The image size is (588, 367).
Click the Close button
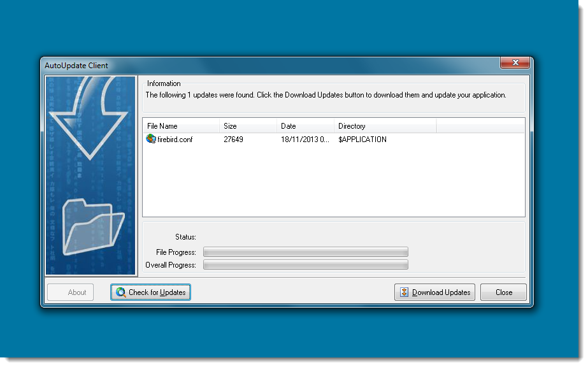click(504, 292)
